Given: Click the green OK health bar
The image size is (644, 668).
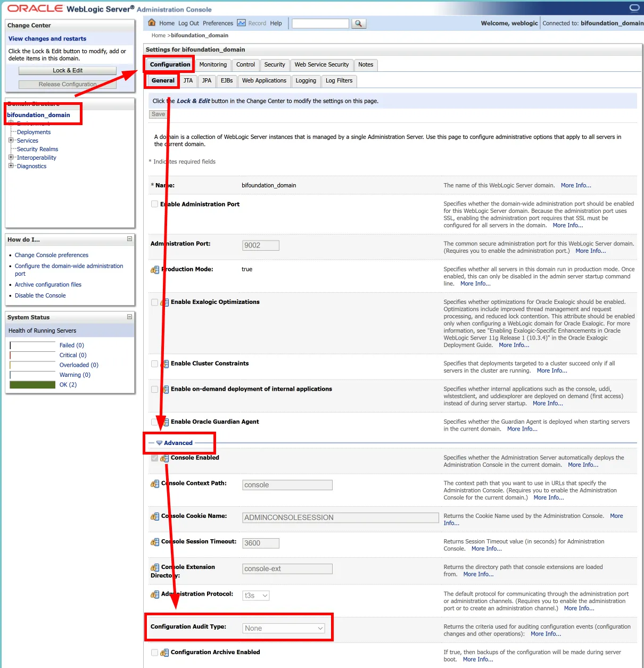Looking at the screenshot, I should coord(32,385).
